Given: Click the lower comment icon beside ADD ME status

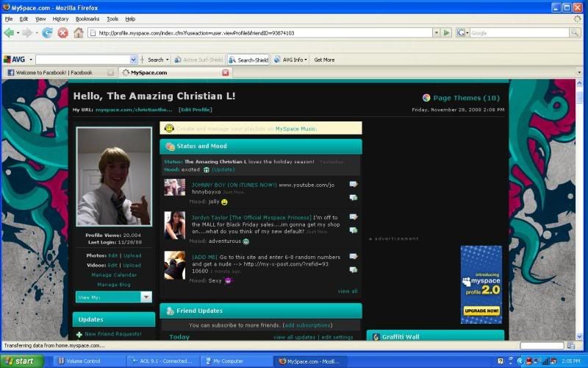Looking at the screenshot, I should coord(354,269).
